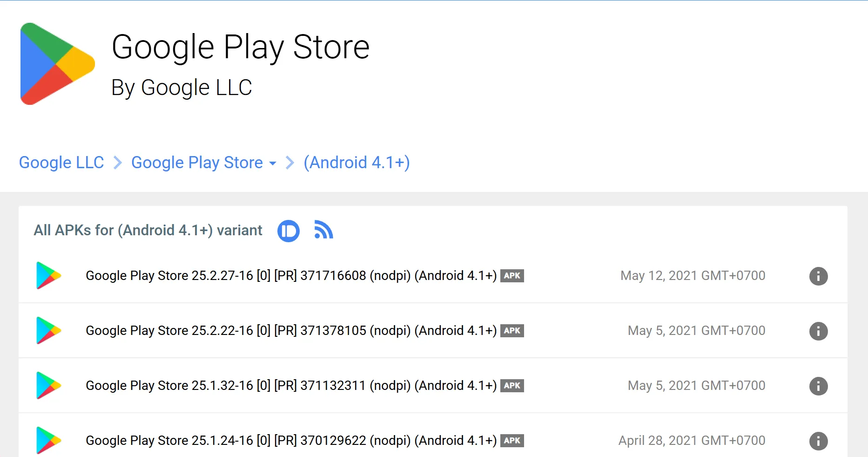Image resolution: width=868 pixels, height=457 pixels.
Task: Click the Play icon for version 25.1.24-16
Action: tap(49, 441)
